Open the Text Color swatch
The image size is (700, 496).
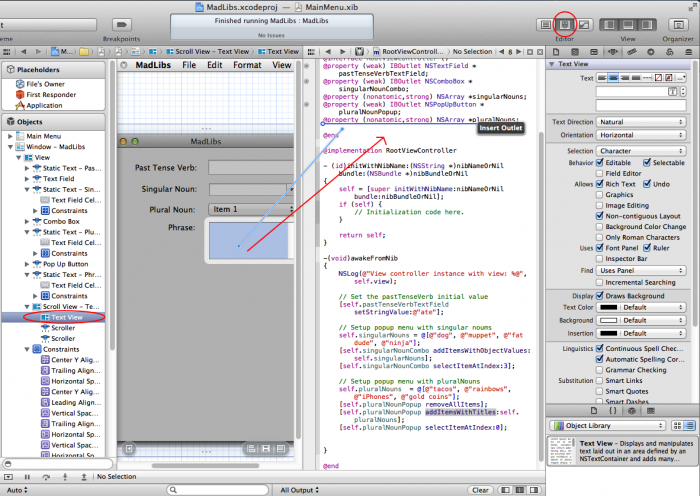tap(608, 307)
